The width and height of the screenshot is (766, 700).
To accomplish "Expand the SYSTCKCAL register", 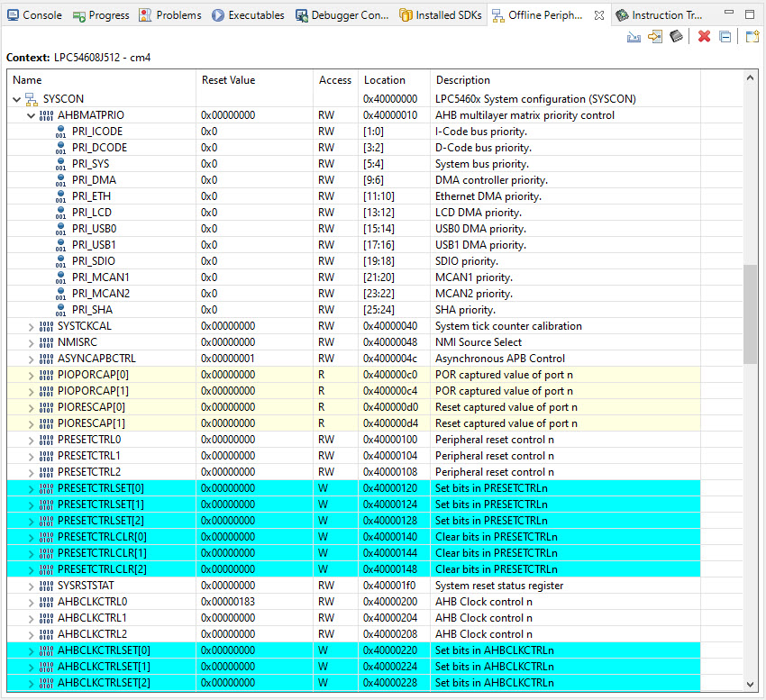I will pos(32,326).
